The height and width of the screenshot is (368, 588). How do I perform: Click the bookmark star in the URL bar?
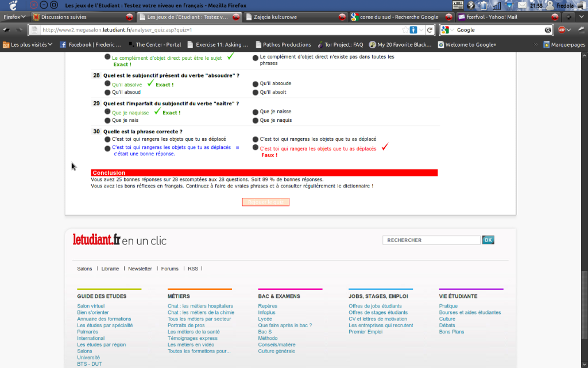click(405, 30)
